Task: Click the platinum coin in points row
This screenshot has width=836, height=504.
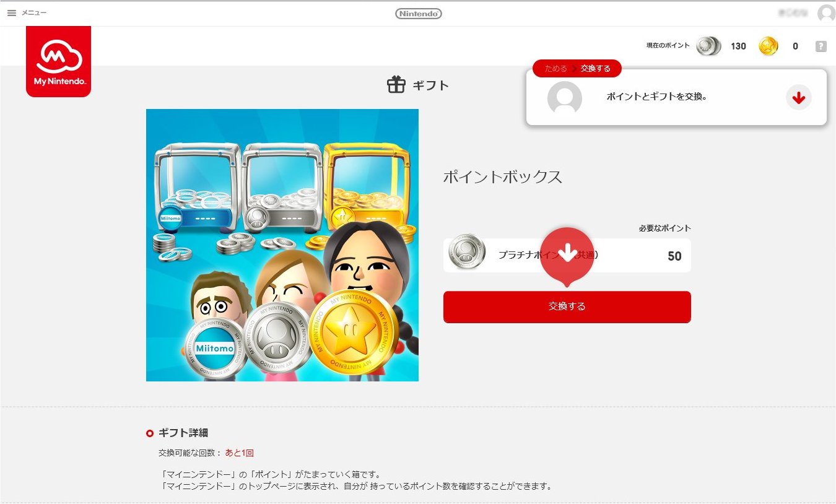Action: tap(467, 252)
